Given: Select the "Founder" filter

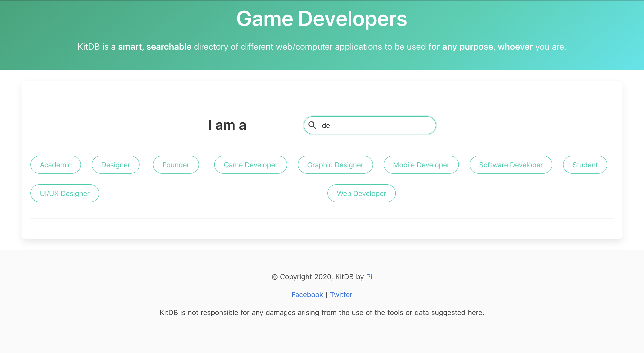Looking at the screenshot, I should pyautogui.click(x=176, y=165).
